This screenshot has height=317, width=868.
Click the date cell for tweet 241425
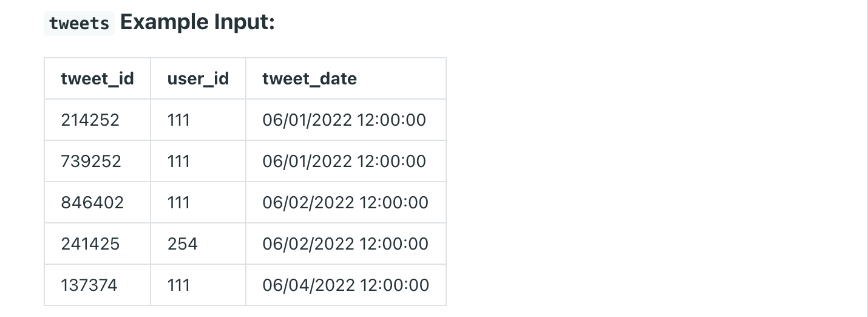point(345,244)
